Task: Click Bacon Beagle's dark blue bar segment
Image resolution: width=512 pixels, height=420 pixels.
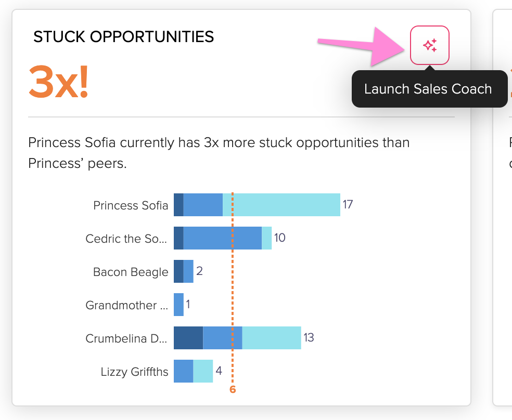Action: click(x=178, y=271)
